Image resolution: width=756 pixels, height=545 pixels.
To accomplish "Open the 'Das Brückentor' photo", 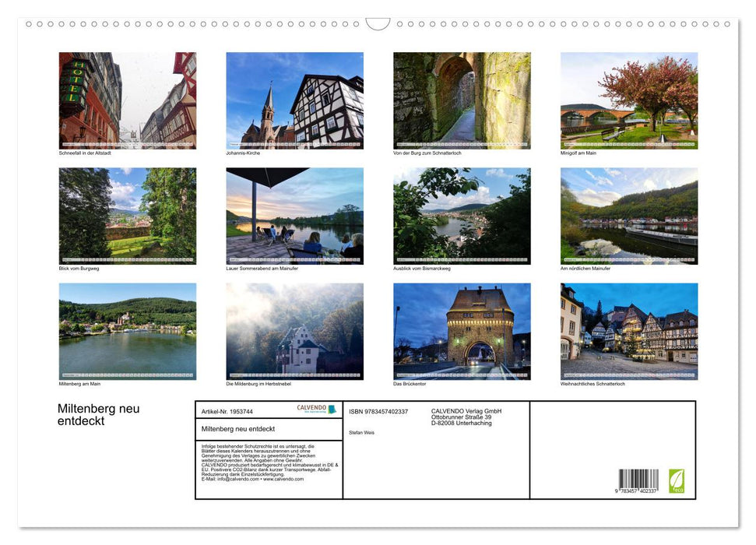I will tap(461, 332).
